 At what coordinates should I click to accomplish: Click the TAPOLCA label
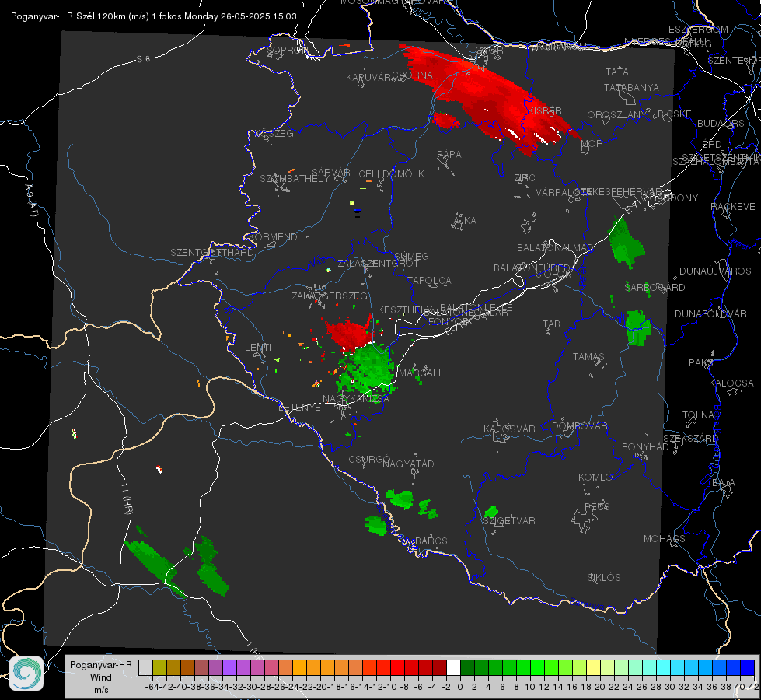pos(430,280)
